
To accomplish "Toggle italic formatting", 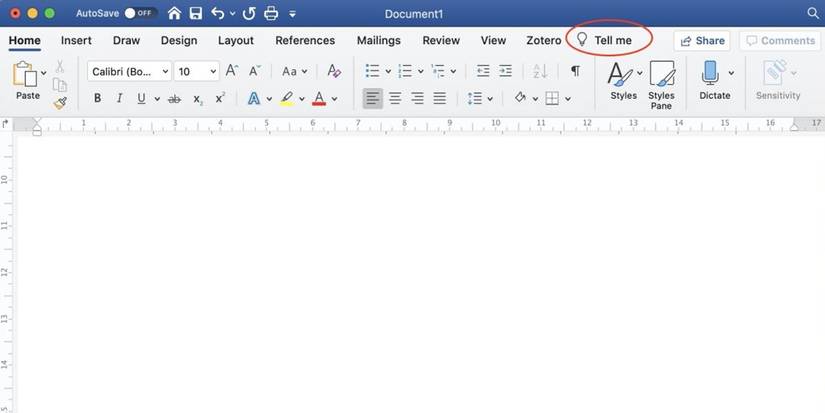I will pyautogui.click(x=119, y=98).
